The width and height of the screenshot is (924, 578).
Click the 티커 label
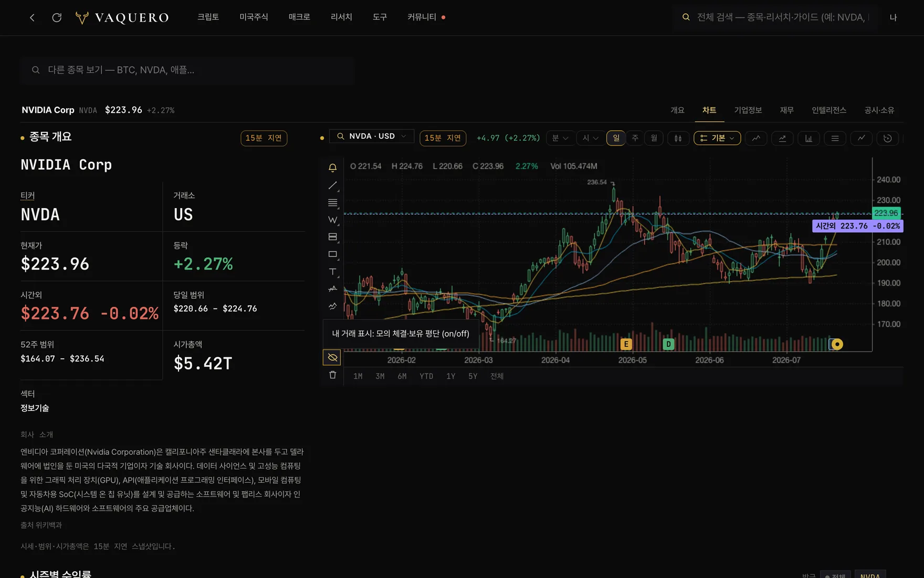[x=27, y=195]
